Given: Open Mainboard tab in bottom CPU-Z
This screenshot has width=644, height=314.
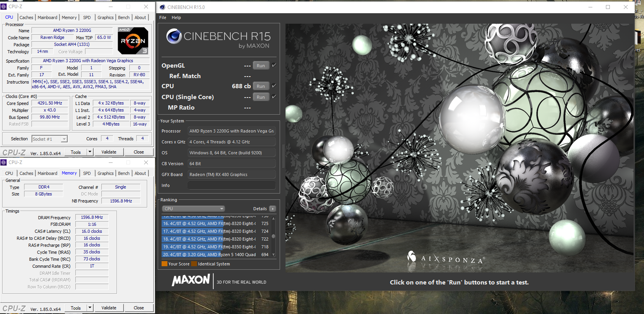Looking at the screenshot, I should tap(47, 173).
